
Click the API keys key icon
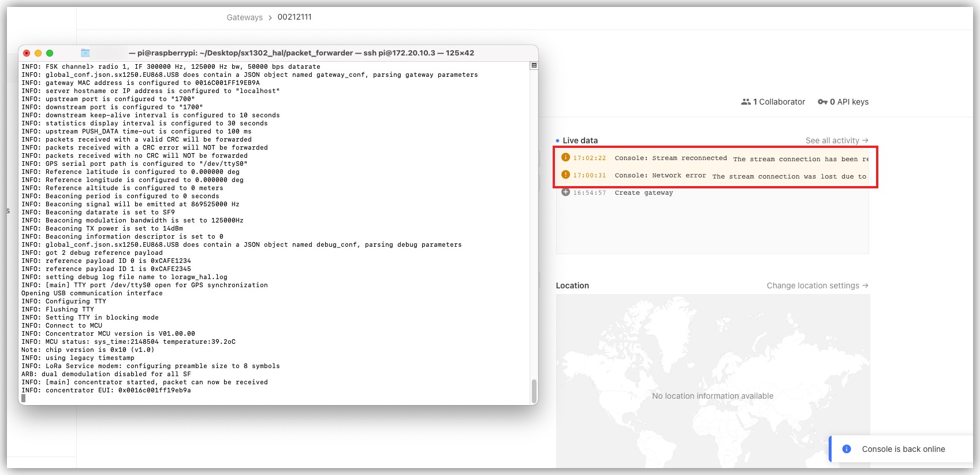823,102
